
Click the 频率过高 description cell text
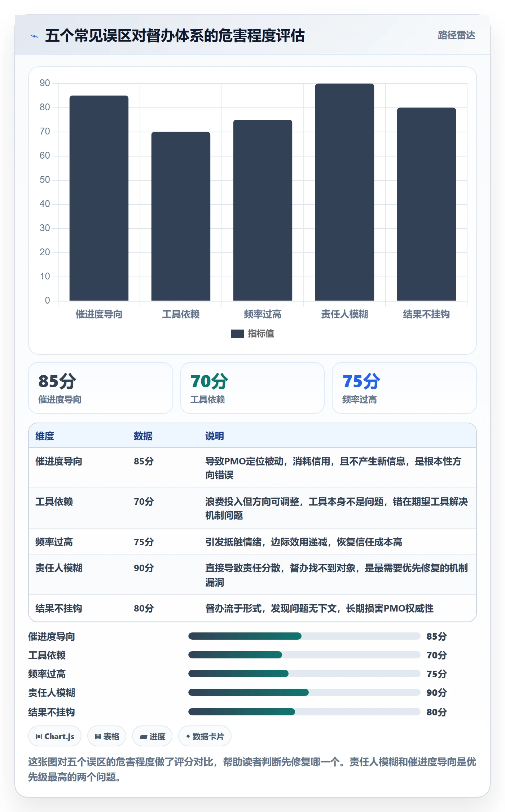(x=304, y=542)
